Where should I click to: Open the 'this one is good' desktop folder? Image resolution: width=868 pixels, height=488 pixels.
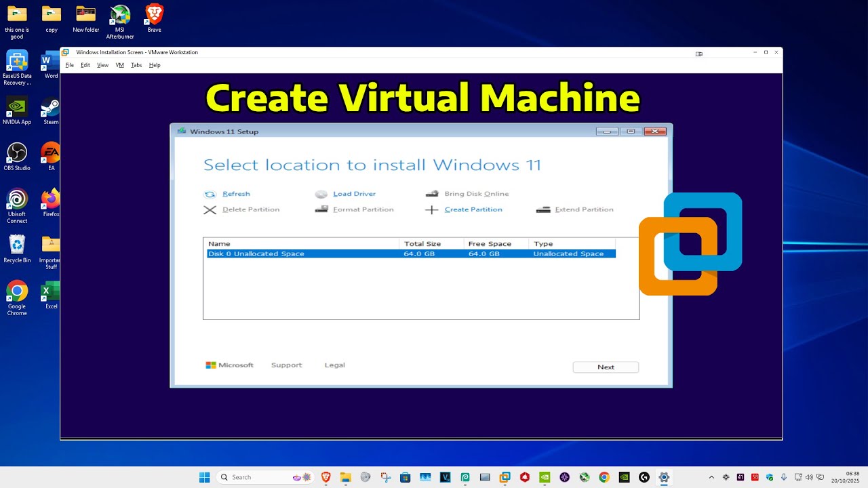[x=17, y=22]
